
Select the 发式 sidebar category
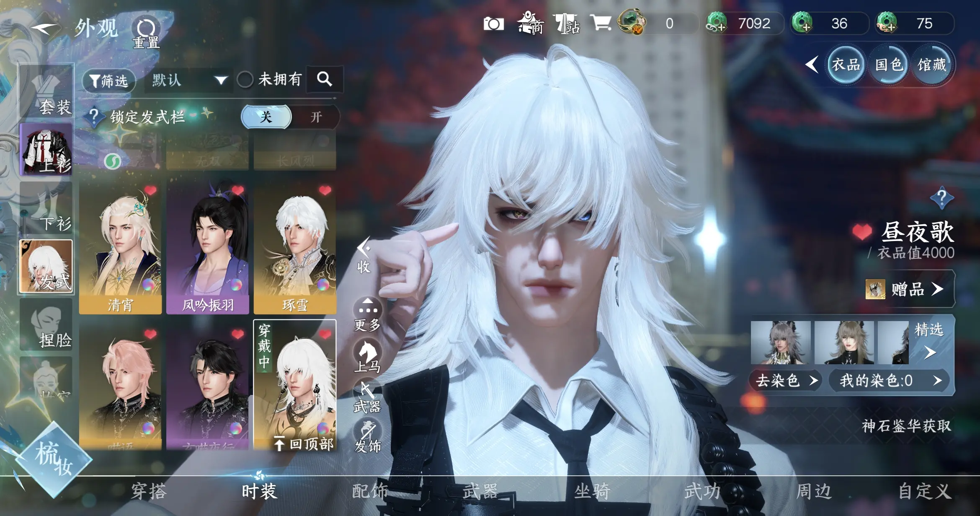(46, 267)
